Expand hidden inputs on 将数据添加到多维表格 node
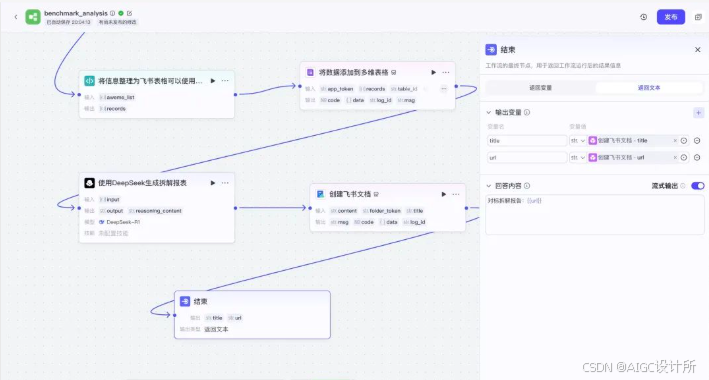Screen dimensions: 709x380 click(444, 89)
